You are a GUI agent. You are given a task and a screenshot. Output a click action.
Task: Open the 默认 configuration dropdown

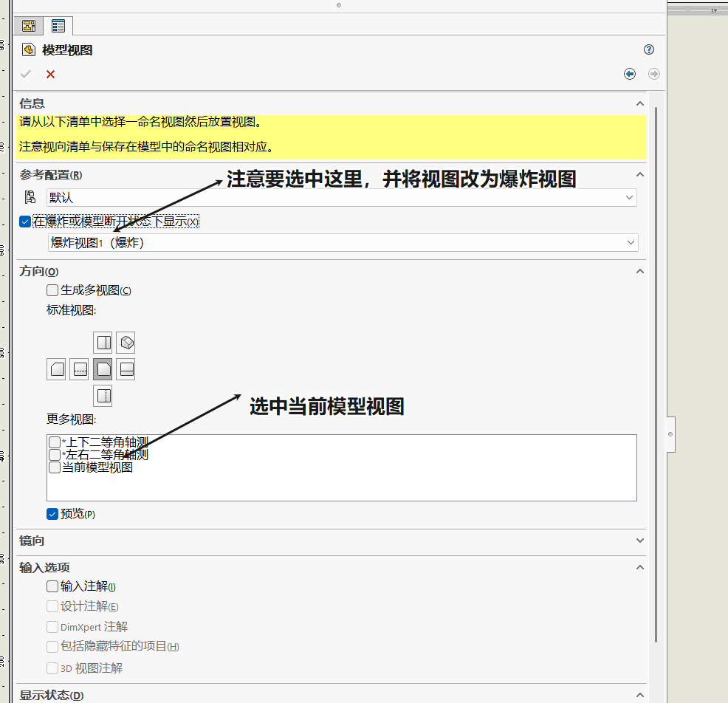point(630,197)
